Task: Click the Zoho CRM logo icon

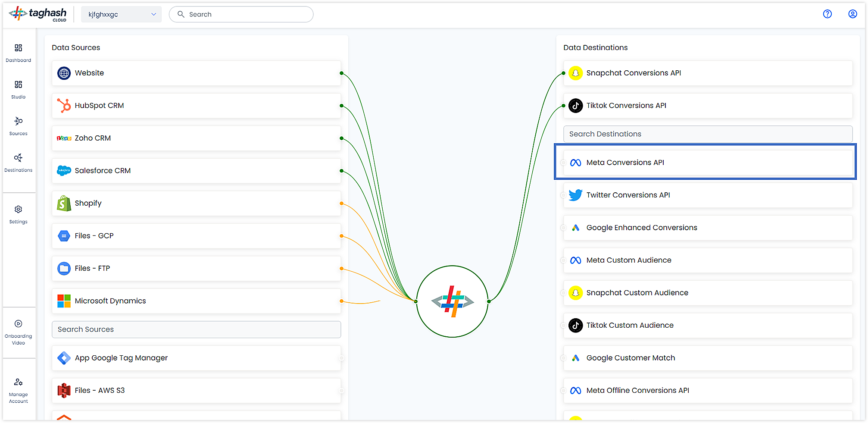Action: click(x=64, y=138)
